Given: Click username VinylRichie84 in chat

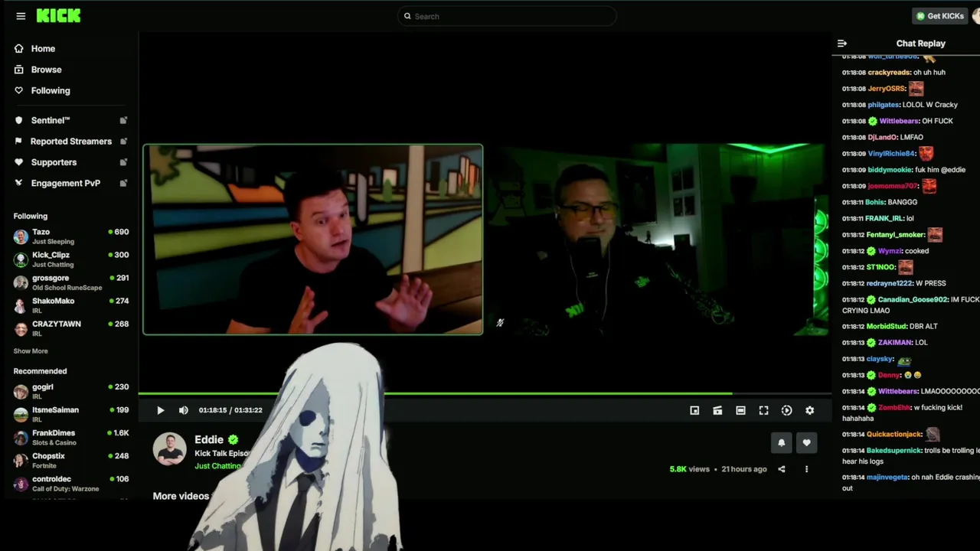Looking at the screenshot, I should coord(892,154).
